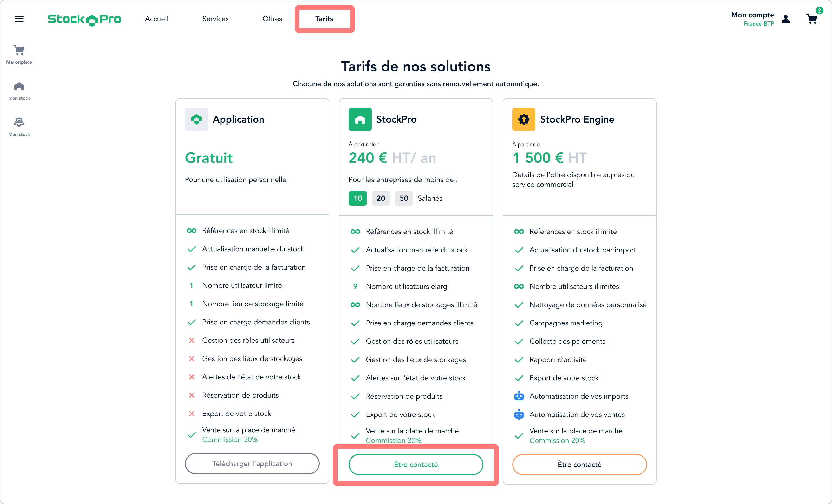The height and width of the screenshot is (504, 832).
Task: Open the Services menu item
Action: click(x=215, y=19)
